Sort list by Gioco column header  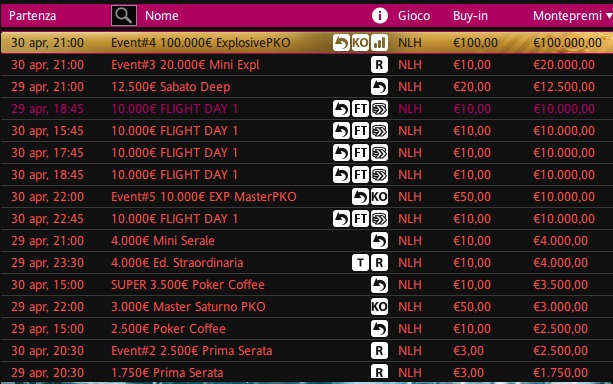point(414,16)
